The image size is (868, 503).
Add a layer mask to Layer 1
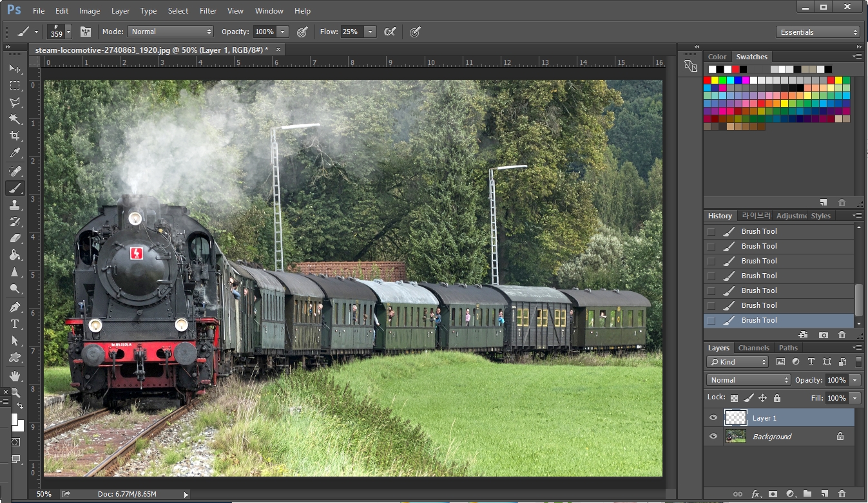pyautogui.click(x=773, y=494)
